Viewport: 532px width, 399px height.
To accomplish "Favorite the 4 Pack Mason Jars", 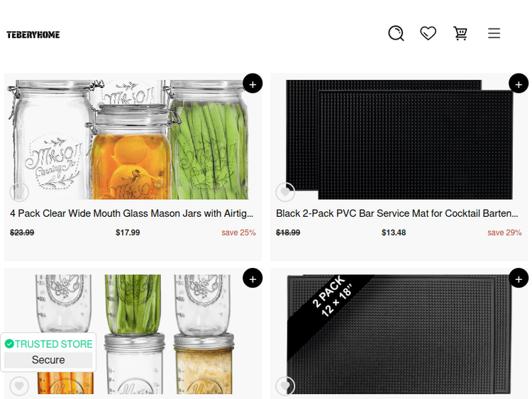I will [x=19, y=191].
